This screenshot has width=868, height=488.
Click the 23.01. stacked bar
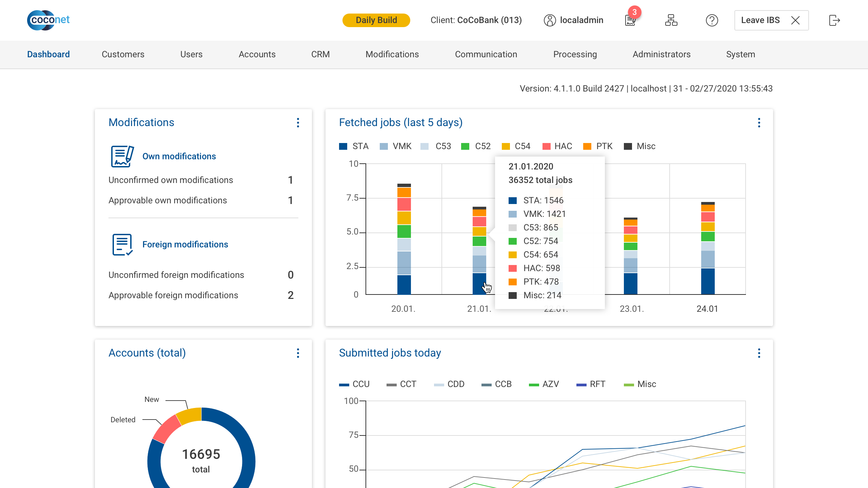(x=631, y=256)
